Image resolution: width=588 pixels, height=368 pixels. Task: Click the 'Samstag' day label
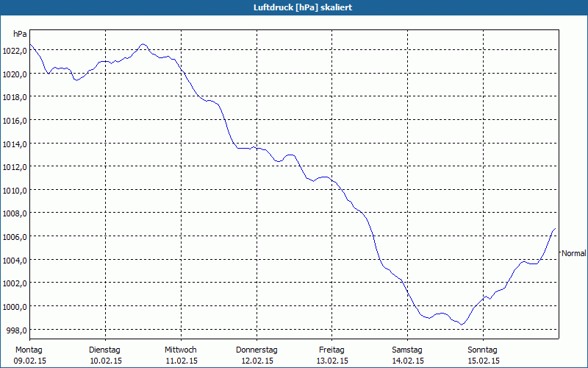pos(407,350)
